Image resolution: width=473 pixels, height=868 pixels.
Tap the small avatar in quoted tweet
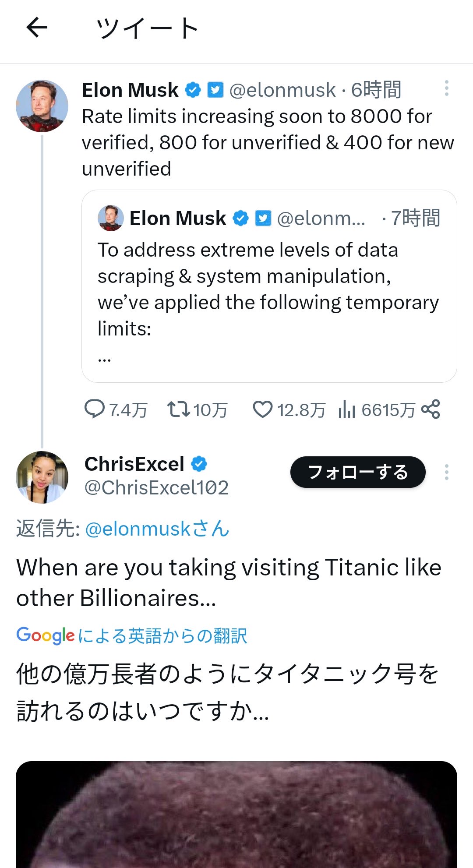[110, 218]
